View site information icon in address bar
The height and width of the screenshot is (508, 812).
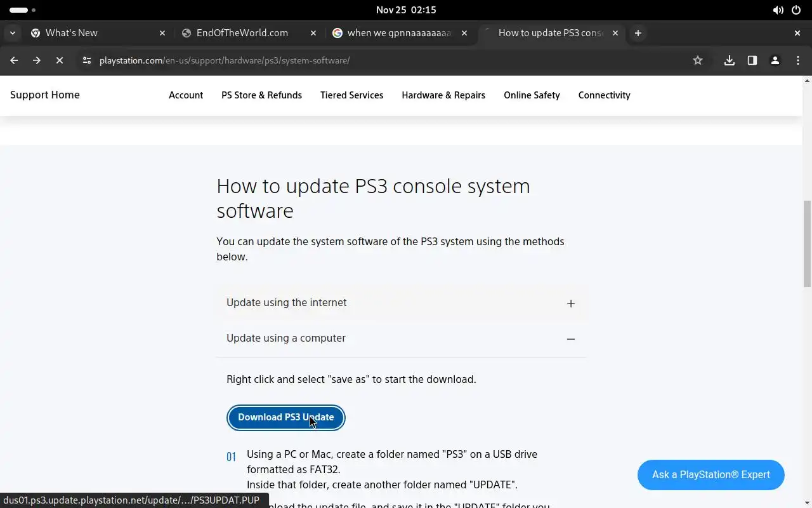pos(88,60)
